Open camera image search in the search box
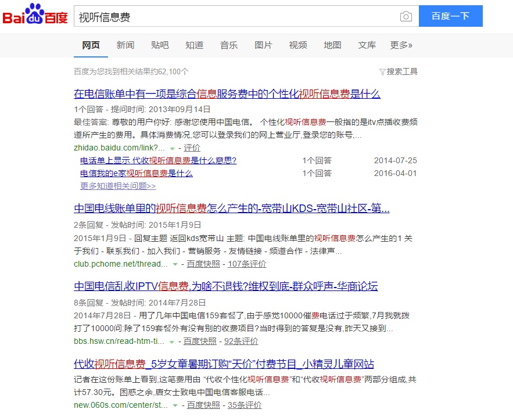 [x=406, y=16]
